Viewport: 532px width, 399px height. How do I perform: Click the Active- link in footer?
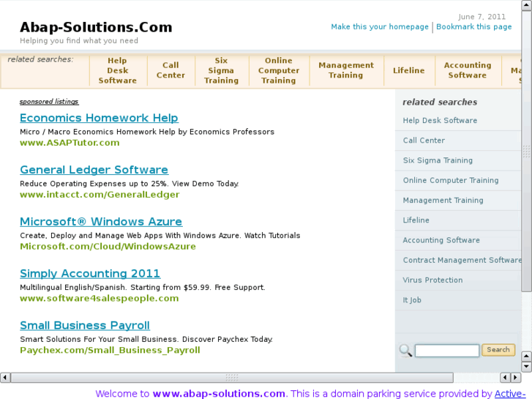coord(510,393)
